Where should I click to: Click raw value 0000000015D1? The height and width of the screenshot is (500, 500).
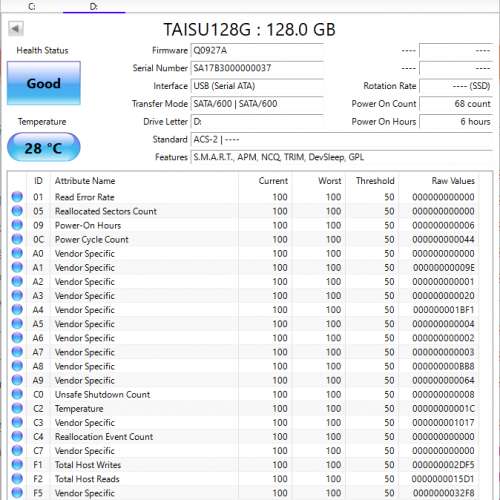pos(443,479)
